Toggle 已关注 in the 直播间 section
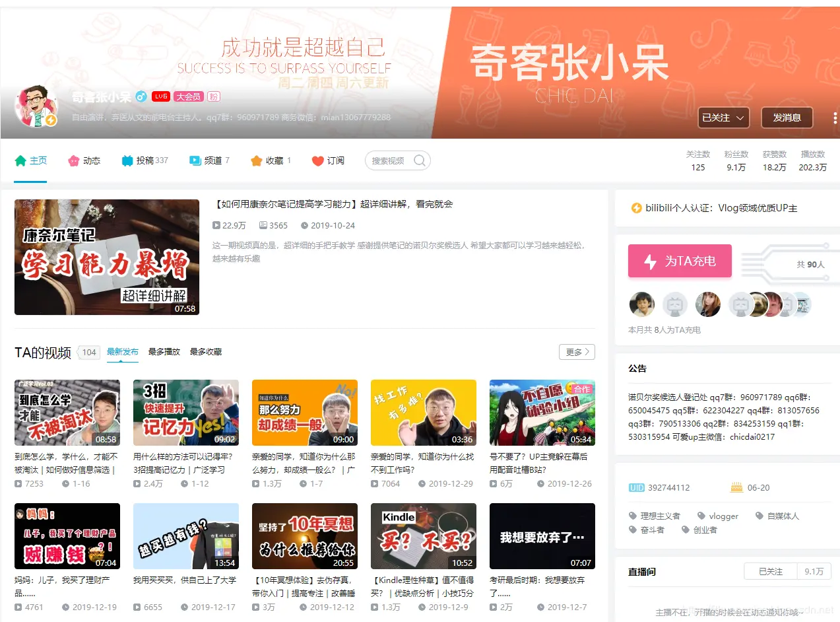840x622 pixels. point(770,570)
